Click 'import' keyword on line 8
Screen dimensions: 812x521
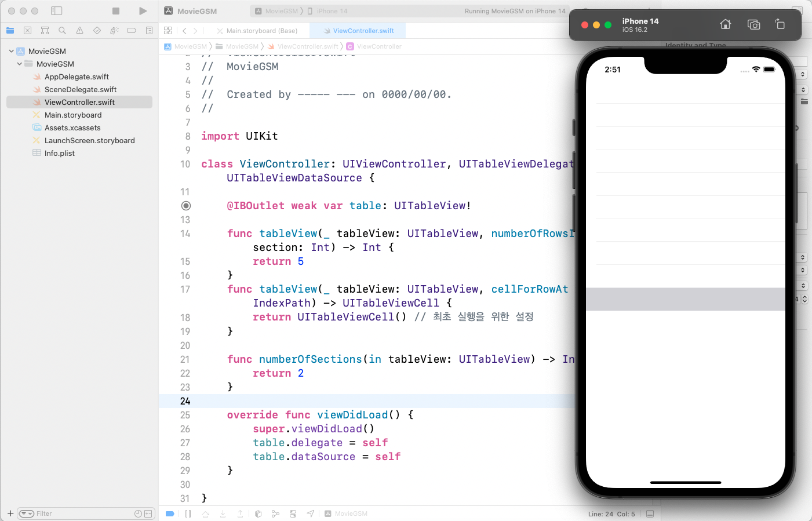[220, 136]
